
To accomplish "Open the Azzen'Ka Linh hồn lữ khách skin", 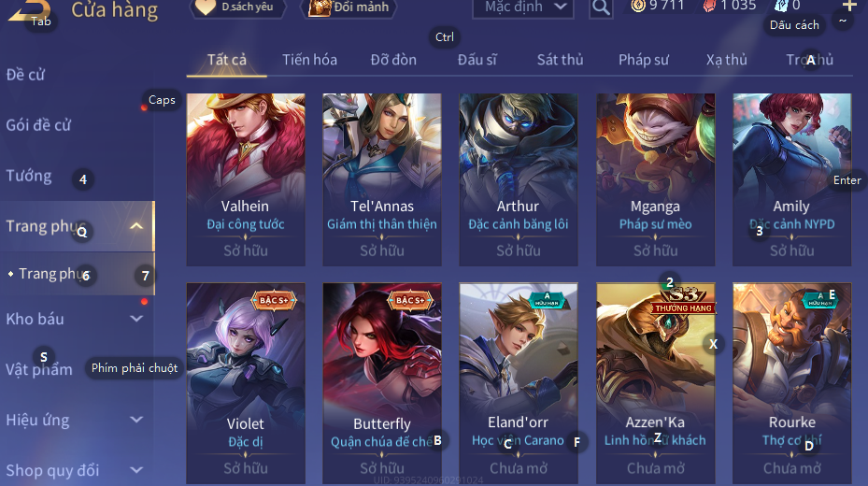I will [x=655, y=383].
